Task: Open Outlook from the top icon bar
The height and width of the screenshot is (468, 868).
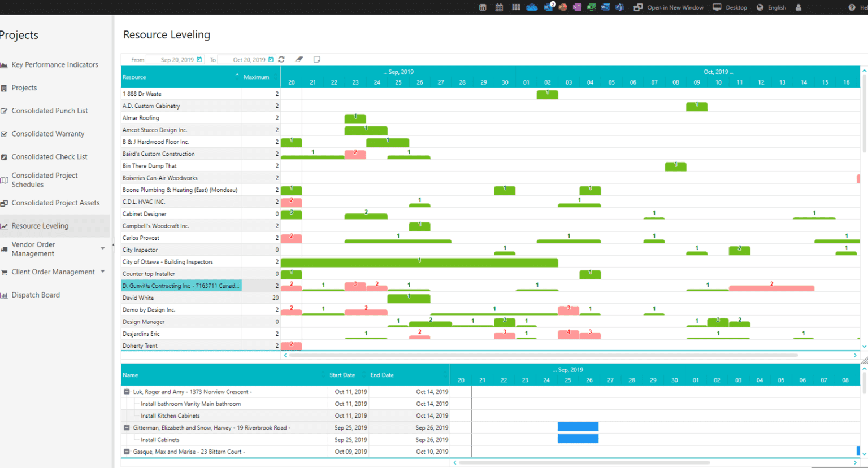Action: click(548, 7)
